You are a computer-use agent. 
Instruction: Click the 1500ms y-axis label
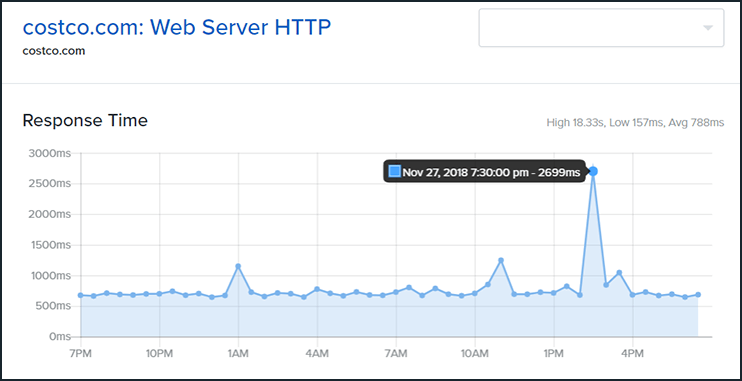(50, 245)
